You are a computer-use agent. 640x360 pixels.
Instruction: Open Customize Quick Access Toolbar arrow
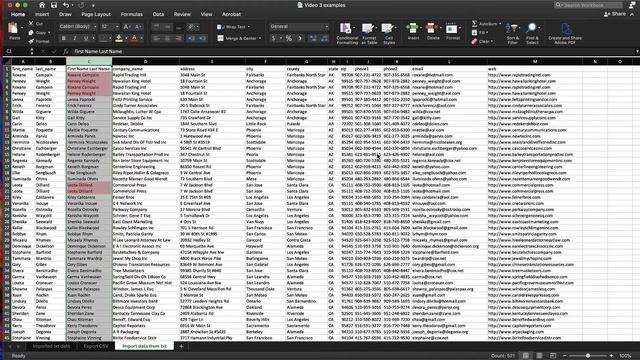(x=93, y=5)
